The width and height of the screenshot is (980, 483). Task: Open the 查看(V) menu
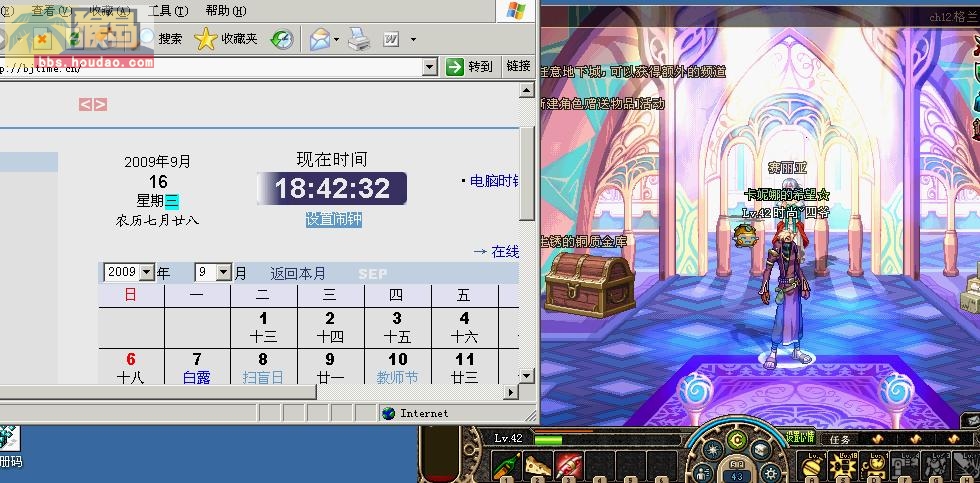51,11
